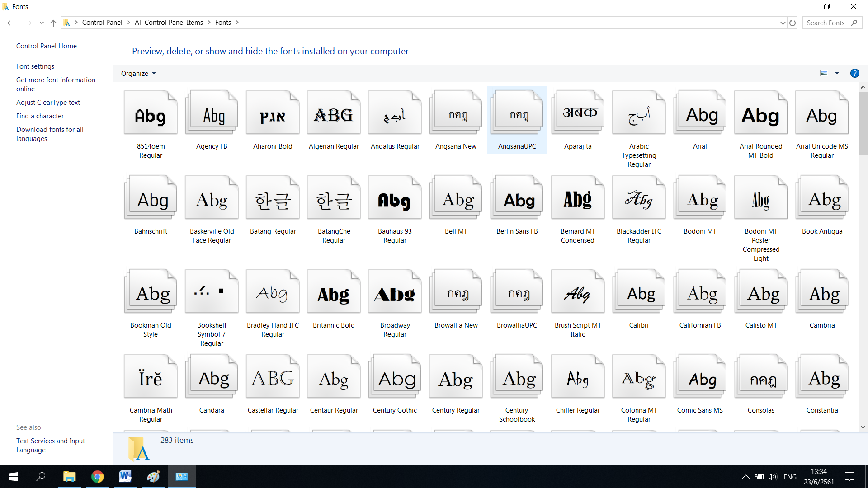Select the Angsana New font icon
868x488 pixels.
[456, 113]
